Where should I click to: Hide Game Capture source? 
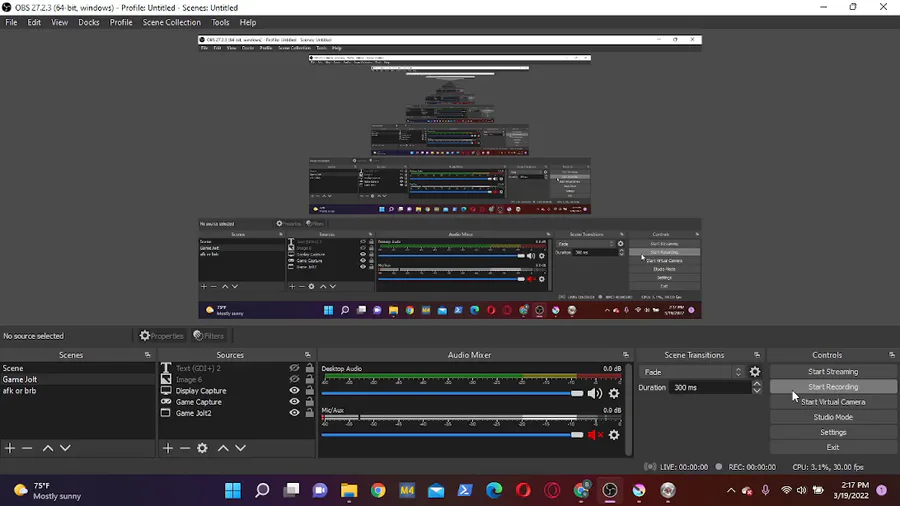294,402
